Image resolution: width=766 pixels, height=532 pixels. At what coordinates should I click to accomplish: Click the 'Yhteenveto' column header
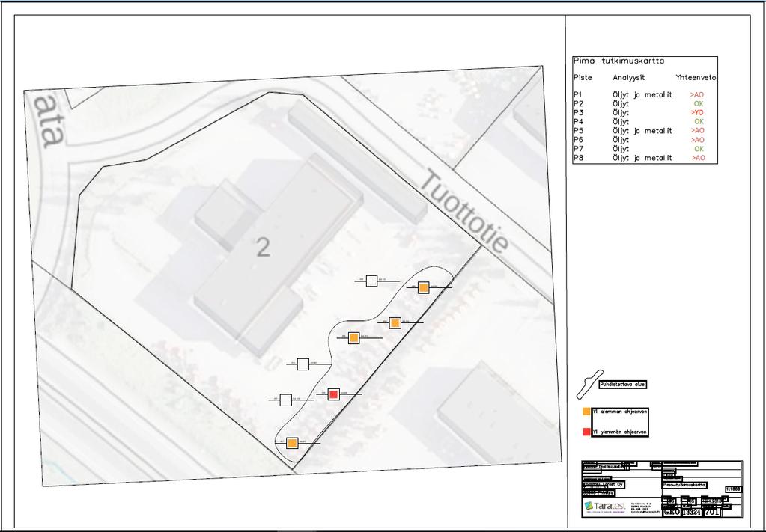[696, 78]
